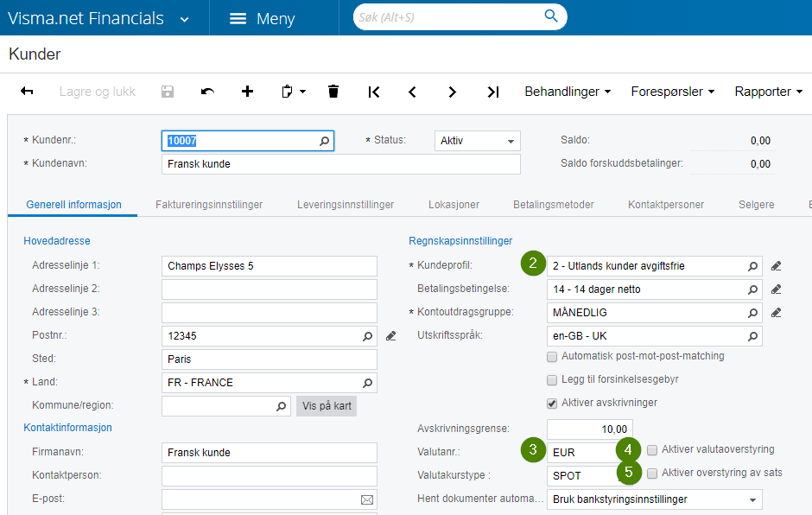
Task: Uncheck Aktiver avskrivninger checkbox
Action: click(553, 403)
